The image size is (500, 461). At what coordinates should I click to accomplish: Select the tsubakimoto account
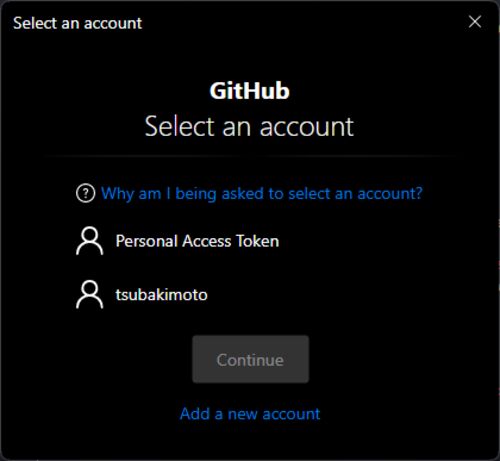[250, 295]
